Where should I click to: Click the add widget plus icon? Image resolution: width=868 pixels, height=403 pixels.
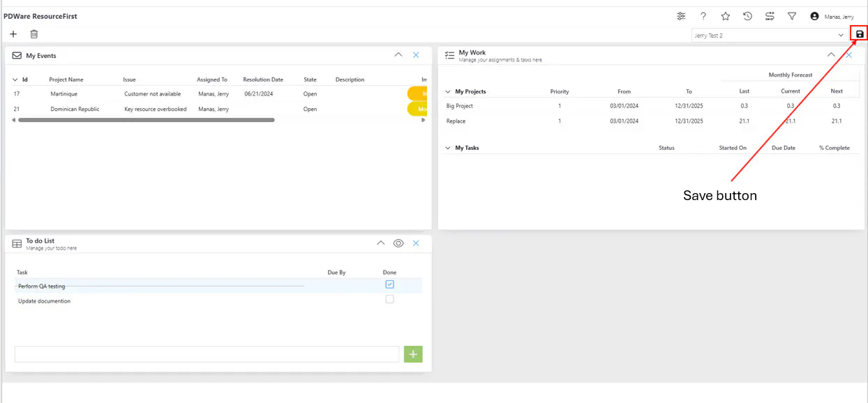[13, 34]
